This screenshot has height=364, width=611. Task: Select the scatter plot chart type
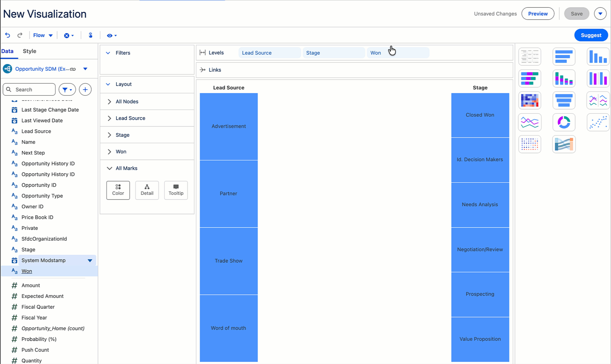598,122
